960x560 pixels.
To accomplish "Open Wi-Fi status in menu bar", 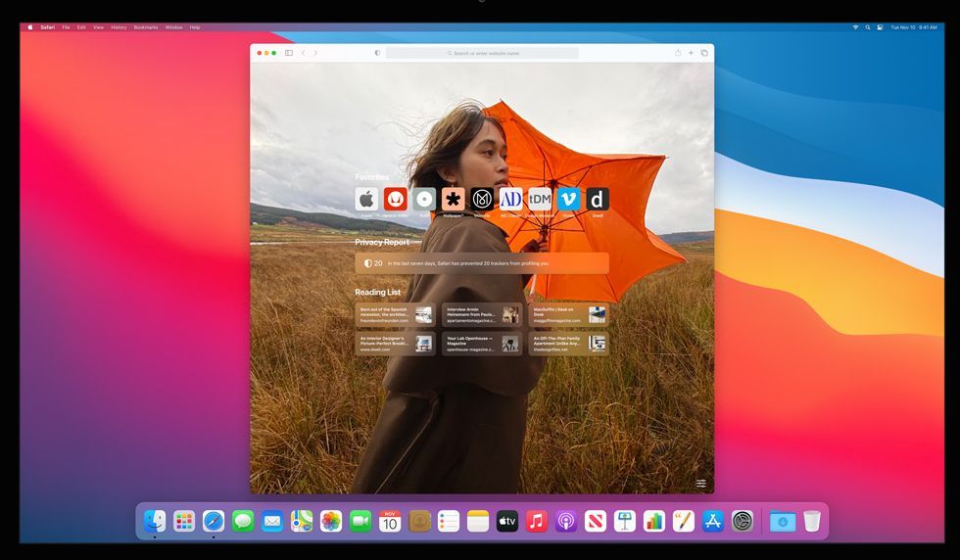I will [x=855, y=27].
